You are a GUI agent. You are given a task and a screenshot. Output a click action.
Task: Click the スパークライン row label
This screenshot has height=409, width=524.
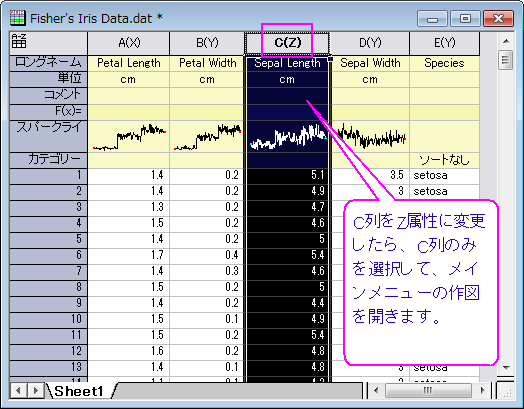coord(48,136)
